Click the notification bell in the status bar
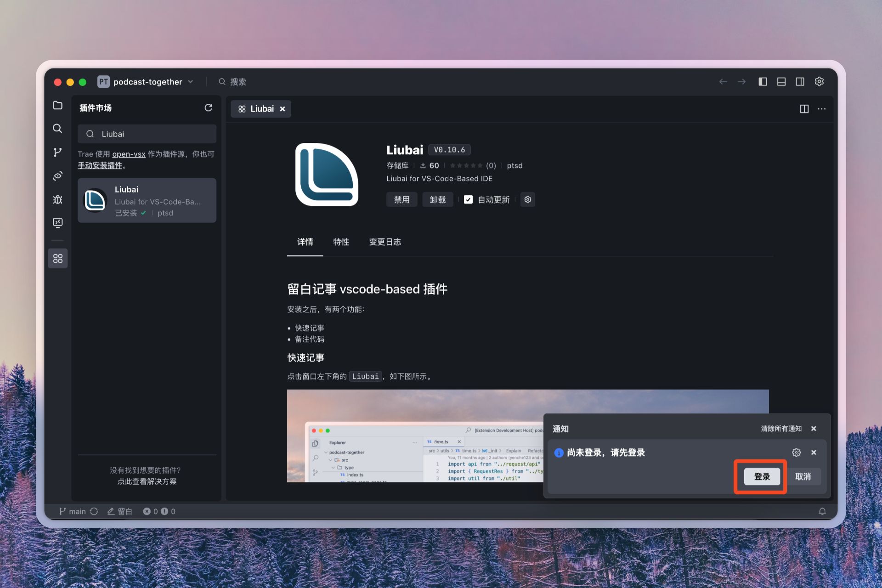This screenshot has height=588, width=882. 822,511
